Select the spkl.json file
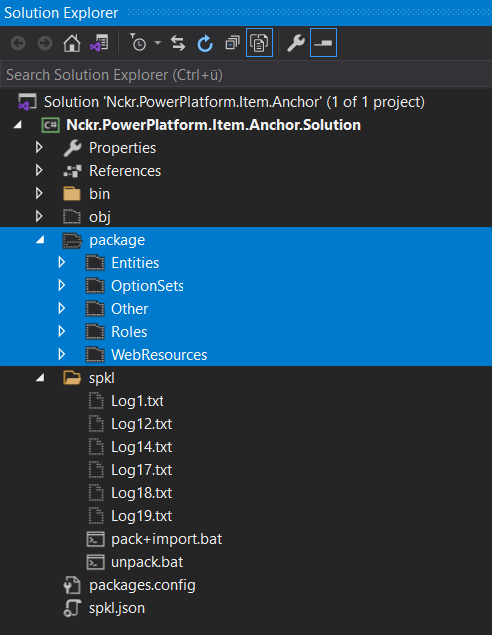 117,608
